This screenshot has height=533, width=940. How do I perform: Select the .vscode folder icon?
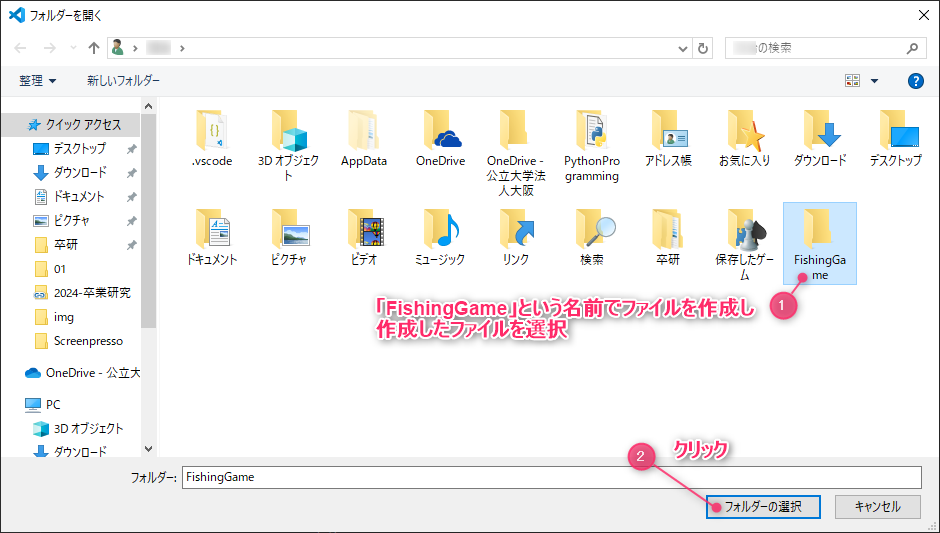212,130
